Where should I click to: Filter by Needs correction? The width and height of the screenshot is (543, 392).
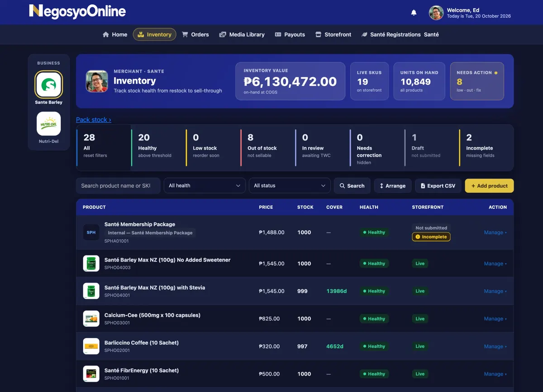coord(376,147)
